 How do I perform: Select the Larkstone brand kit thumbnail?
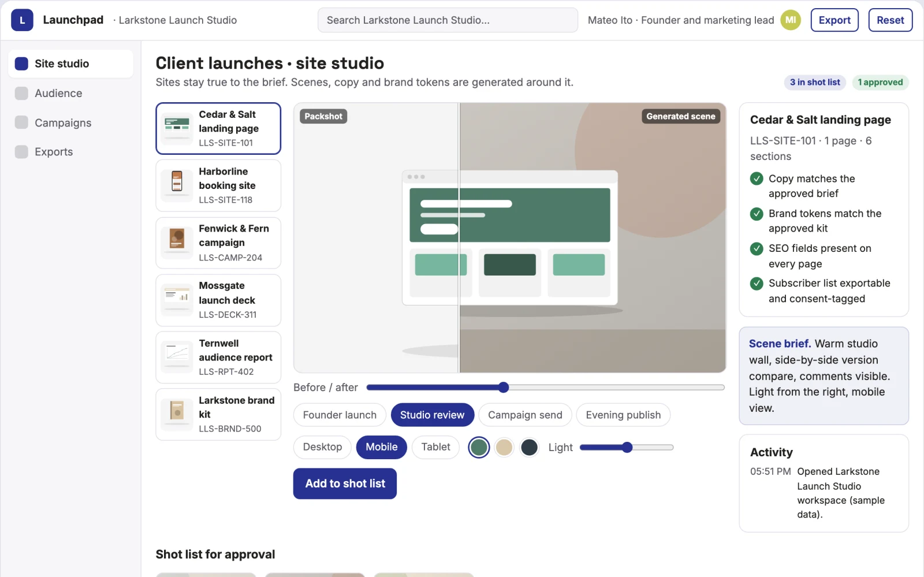pos(177,415)
